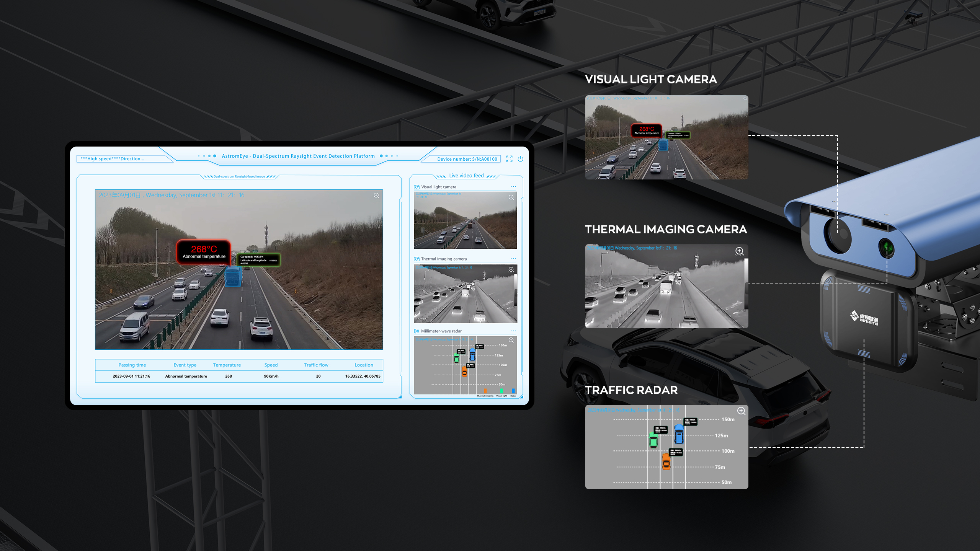Click camera icon beside Visual light camera label
This screenshot has height=551, width=980.
pyautogui.click(x=416, y=187)
